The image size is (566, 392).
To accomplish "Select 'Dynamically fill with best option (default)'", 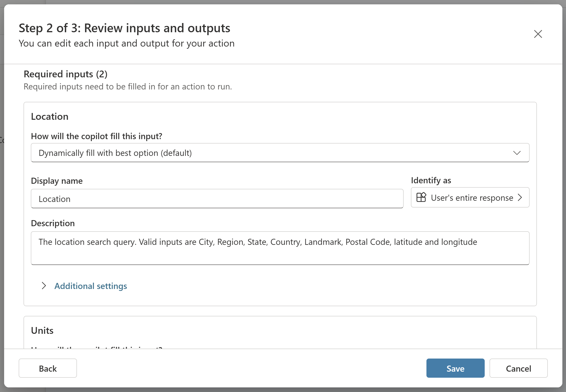I will click(280, 152).
